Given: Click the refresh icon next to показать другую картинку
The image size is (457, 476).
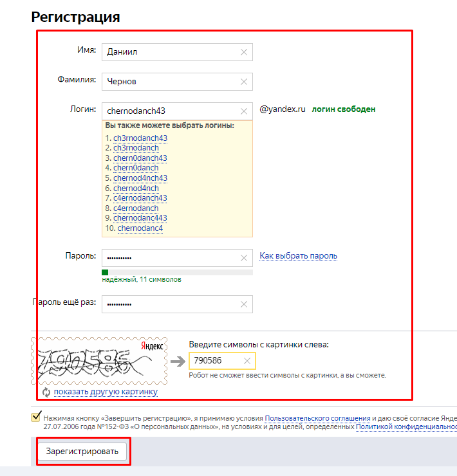Looking at the screenshot, I should (x=46, y=392).
